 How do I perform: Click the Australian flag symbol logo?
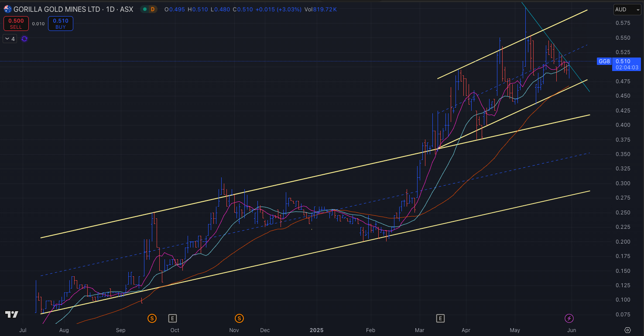click(x=8, y=9)
